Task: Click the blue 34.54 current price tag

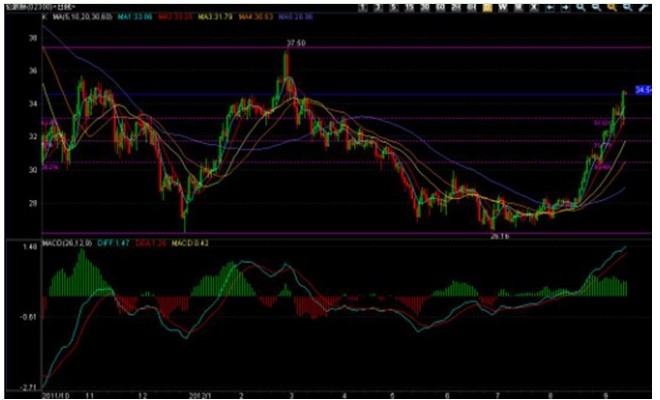Action: tap(643, 90)
